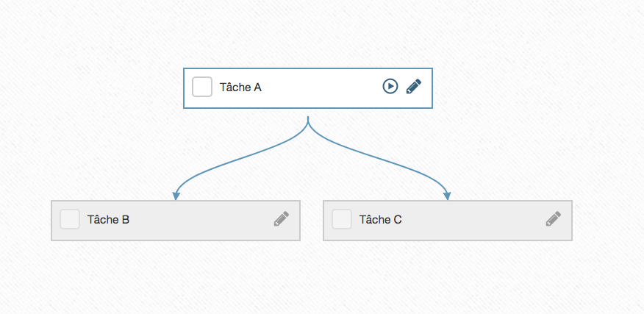Screen dimensions: 644x314
Task: Edit Tâche A using its pencil icon
Action: [x=414, y=87]
